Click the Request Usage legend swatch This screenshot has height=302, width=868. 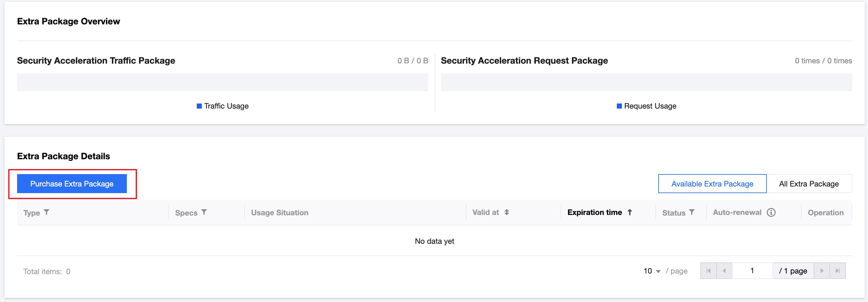pyautogui.click(x=619, y=106)
